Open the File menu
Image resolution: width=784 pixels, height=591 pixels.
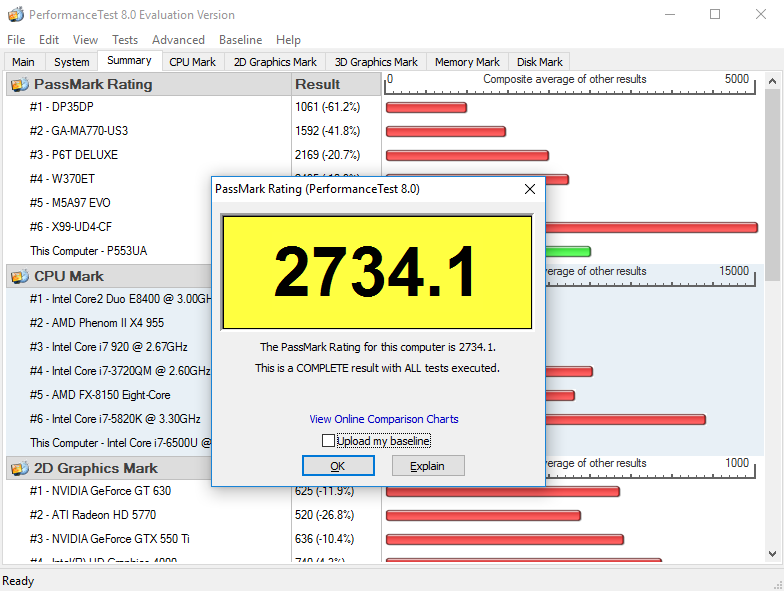point(16,40)
